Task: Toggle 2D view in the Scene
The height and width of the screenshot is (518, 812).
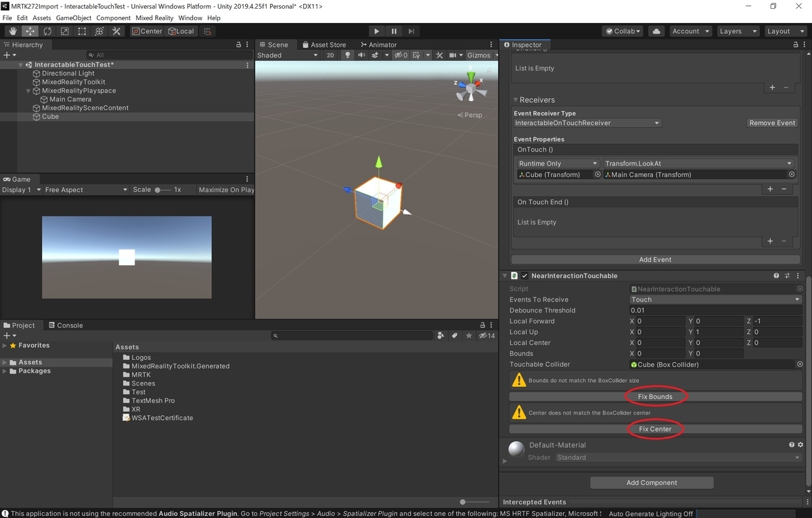Action: tap(330, 55)
